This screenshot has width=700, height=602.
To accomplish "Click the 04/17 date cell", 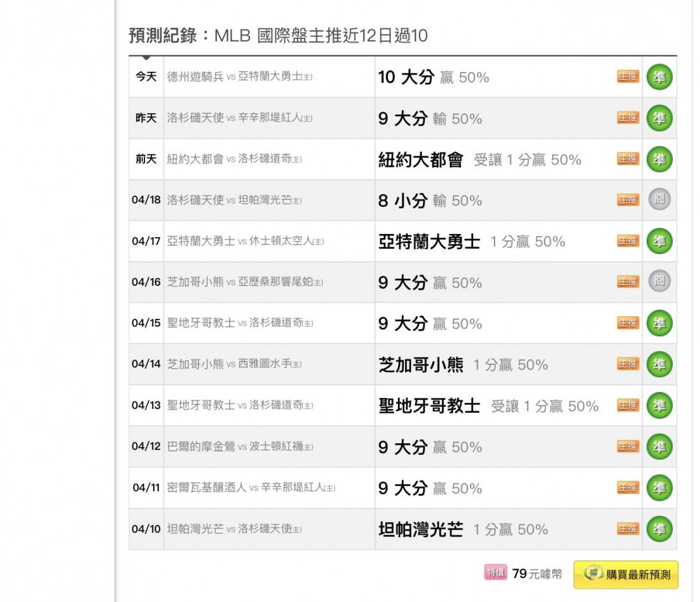I will point(146,241).
